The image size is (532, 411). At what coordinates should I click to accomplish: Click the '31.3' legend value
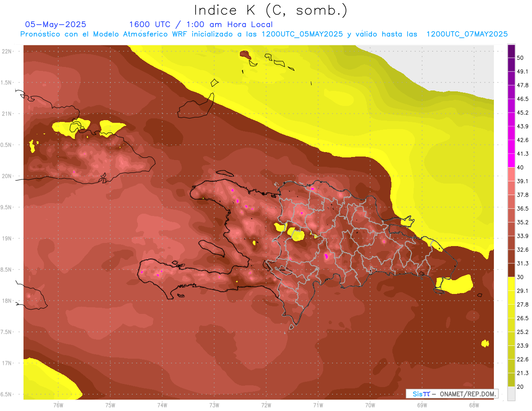pos(522,263)
